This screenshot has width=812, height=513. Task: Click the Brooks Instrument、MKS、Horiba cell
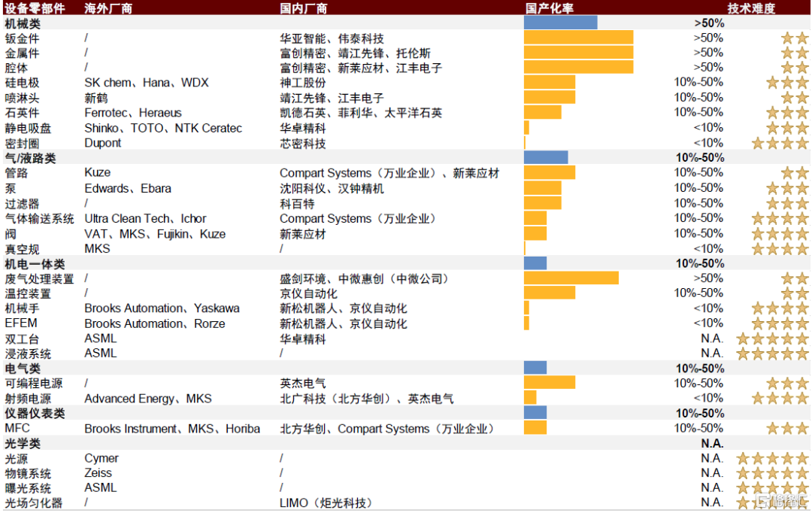(172, 429)
